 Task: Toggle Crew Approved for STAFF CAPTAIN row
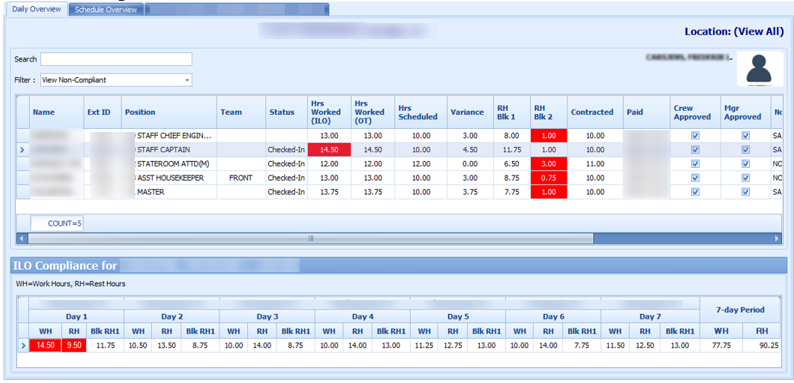pyautogui.click(x=695, y=150)
